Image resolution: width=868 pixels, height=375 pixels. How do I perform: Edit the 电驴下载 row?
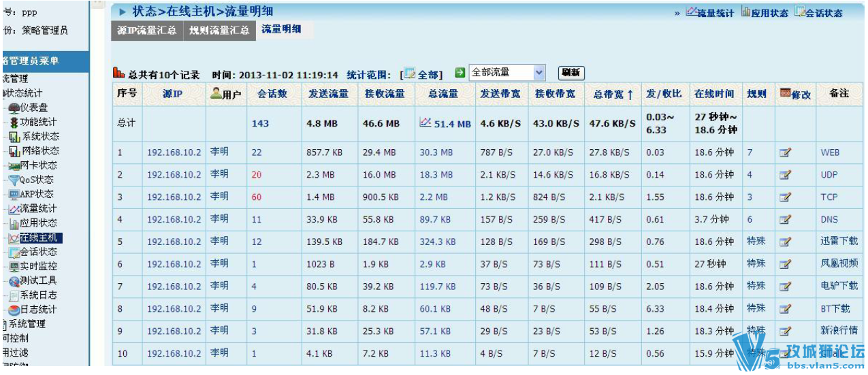point(785,286)
